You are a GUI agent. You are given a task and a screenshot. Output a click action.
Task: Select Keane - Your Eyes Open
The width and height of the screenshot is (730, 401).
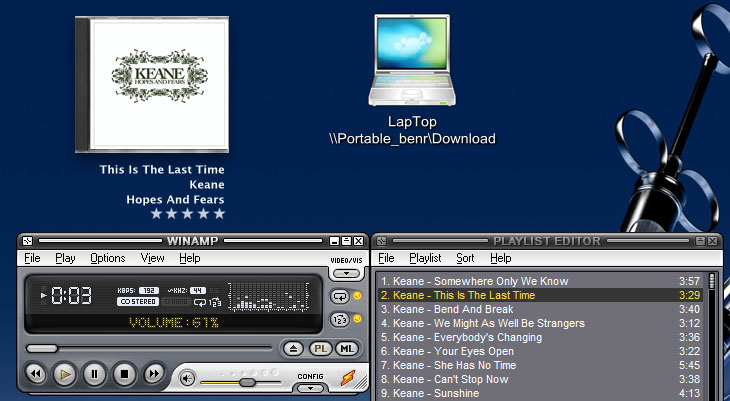click(x=541, y=351)
